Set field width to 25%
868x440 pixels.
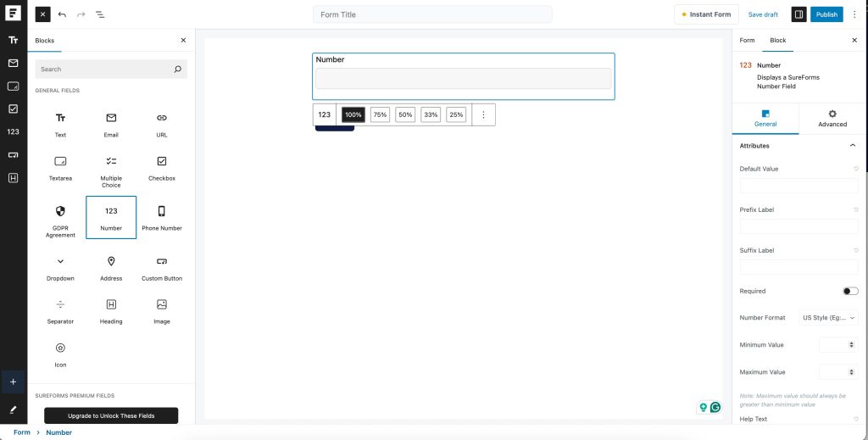tap(456, 114)
